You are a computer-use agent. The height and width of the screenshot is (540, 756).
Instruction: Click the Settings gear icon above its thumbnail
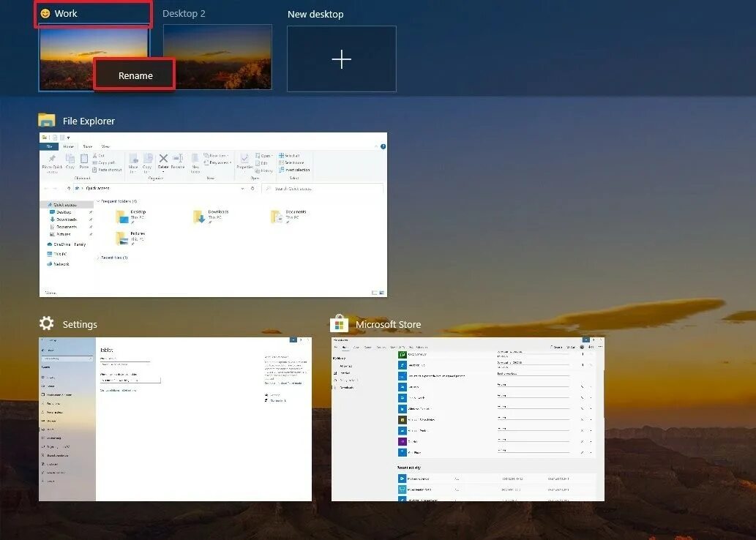pyautogui.click(x=47, y=323)
